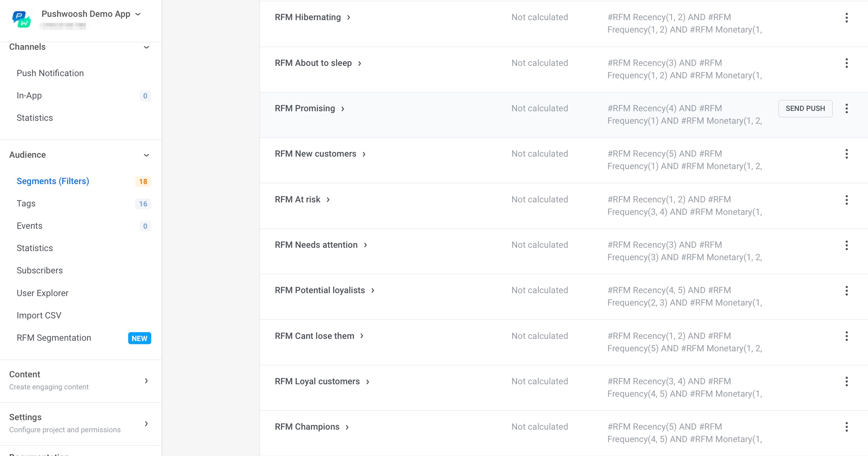Open three-dot menu for RFM New customers
Viewport: 868px width, 456px height.
846,154
